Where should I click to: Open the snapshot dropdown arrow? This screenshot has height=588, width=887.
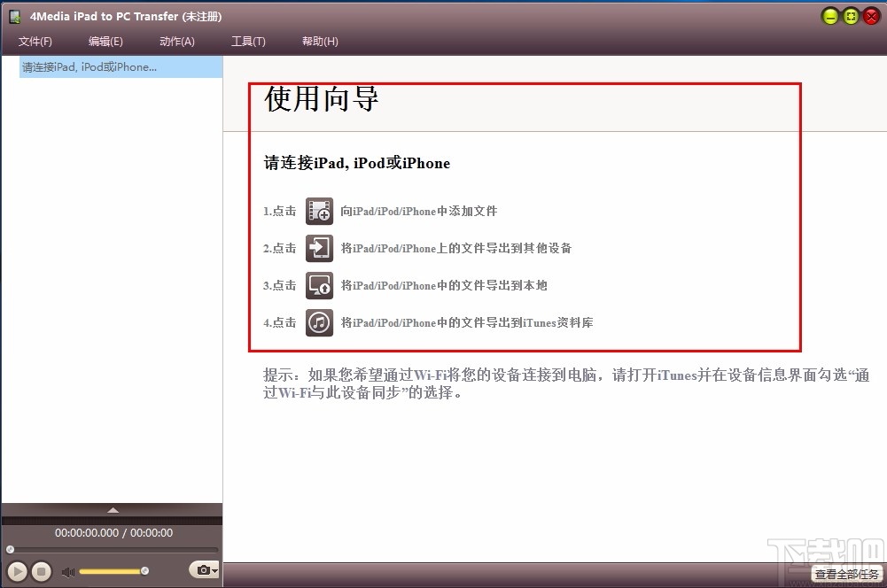tap(214, 570)
